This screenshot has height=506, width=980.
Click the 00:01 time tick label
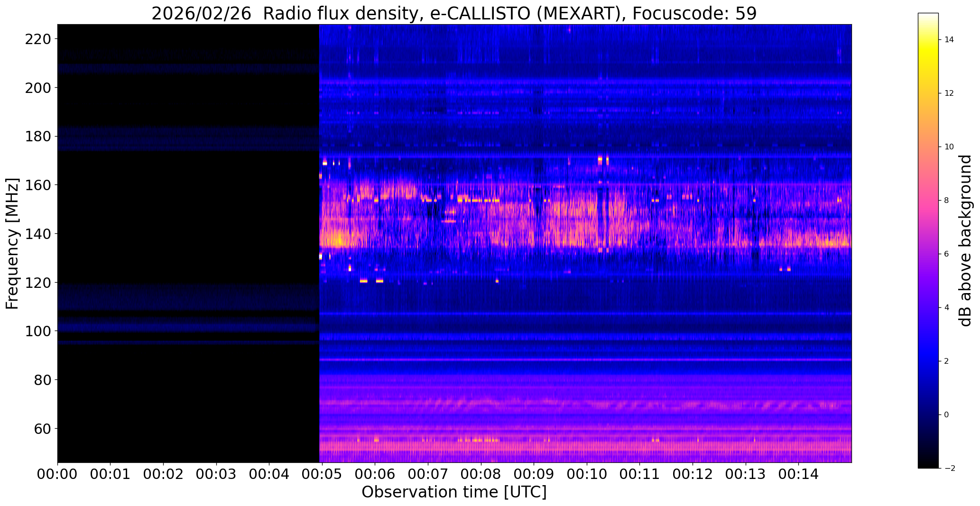tap(111, 474)
